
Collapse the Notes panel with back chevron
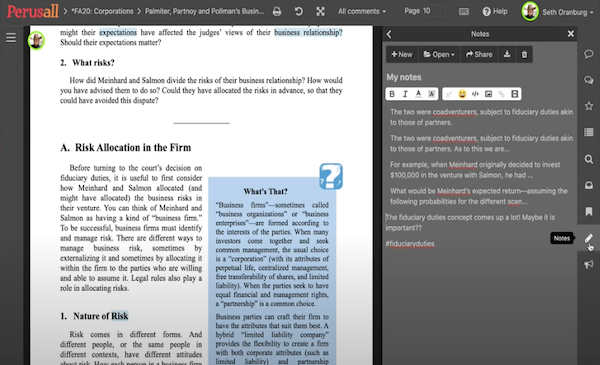tap(389, 34)
